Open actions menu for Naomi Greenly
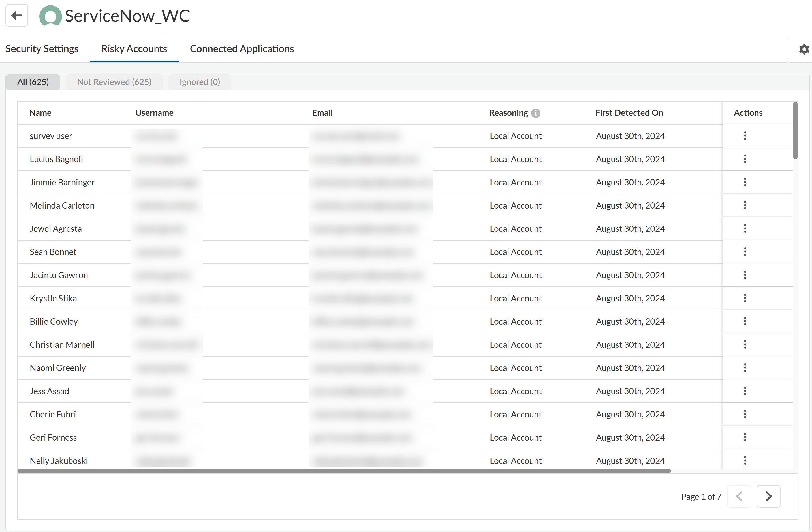The height and width of the screenshot is (532, 812). click(745, 368)
